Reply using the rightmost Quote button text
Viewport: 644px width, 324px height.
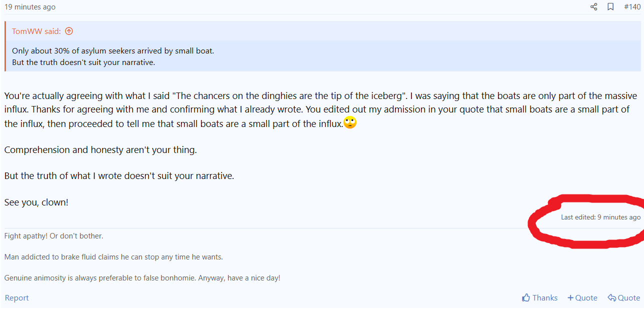tap(628, 298)
